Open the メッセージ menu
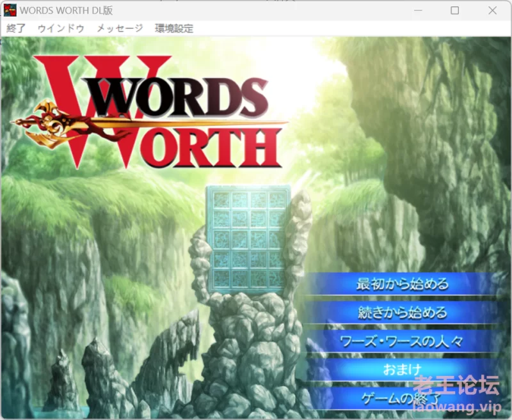Viewport: 512px width, 420px height. [120, 28]
